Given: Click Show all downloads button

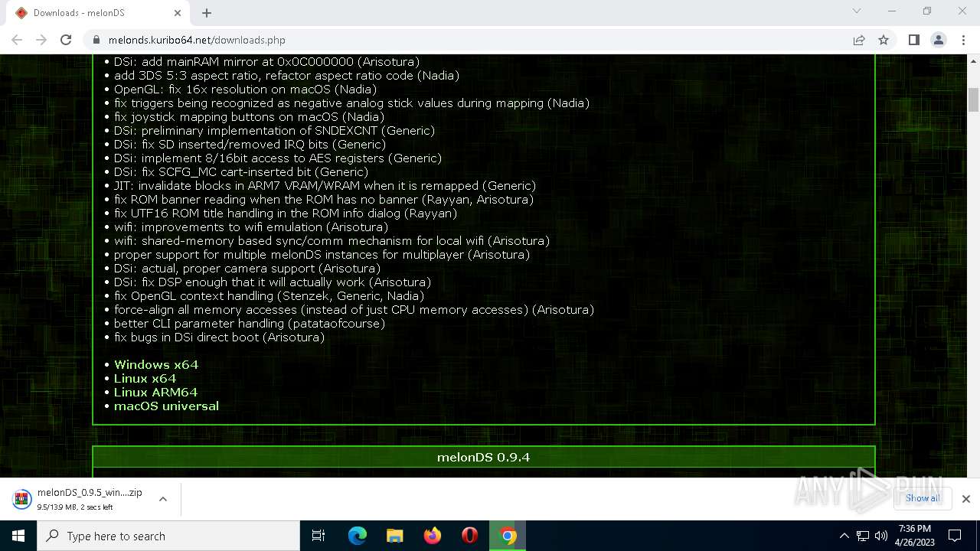Looking at the screenshot, I should [x=923, y=498].
